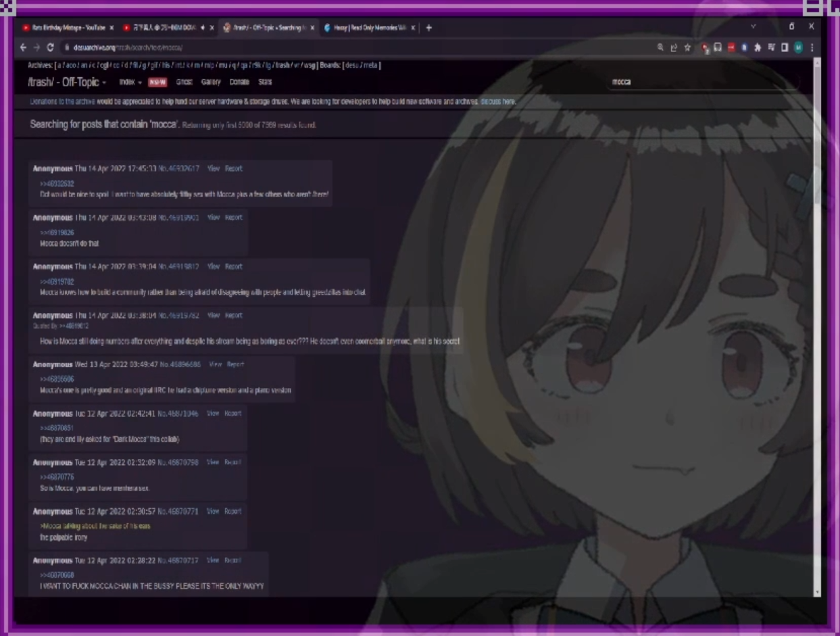
Task: Share this page using the share icon
Action: click(674, 47)
